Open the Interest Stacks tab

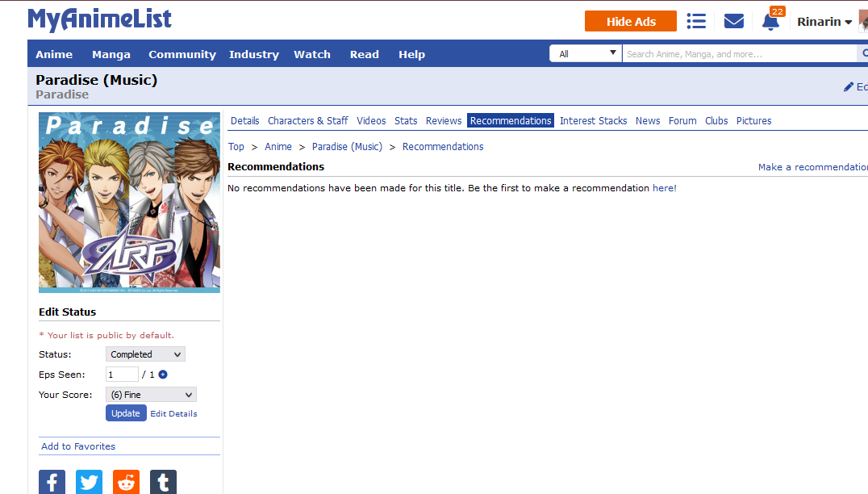(x=593, y=121)
